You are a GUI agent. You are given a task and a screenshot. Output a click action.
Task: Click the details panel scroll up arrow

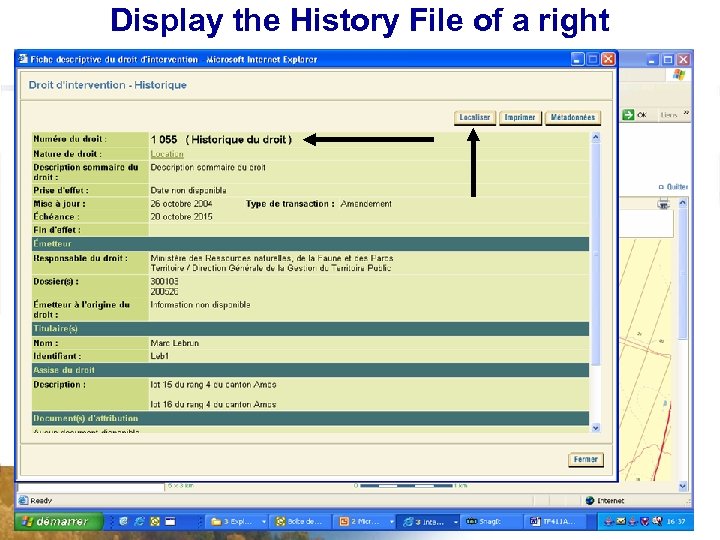[x=596, y=137]
